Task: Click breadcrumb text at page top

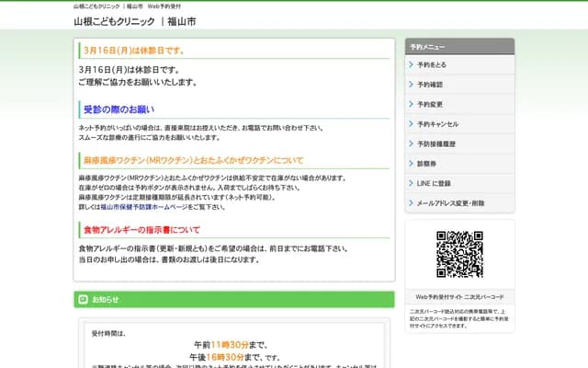Action: tap(127, 6)
